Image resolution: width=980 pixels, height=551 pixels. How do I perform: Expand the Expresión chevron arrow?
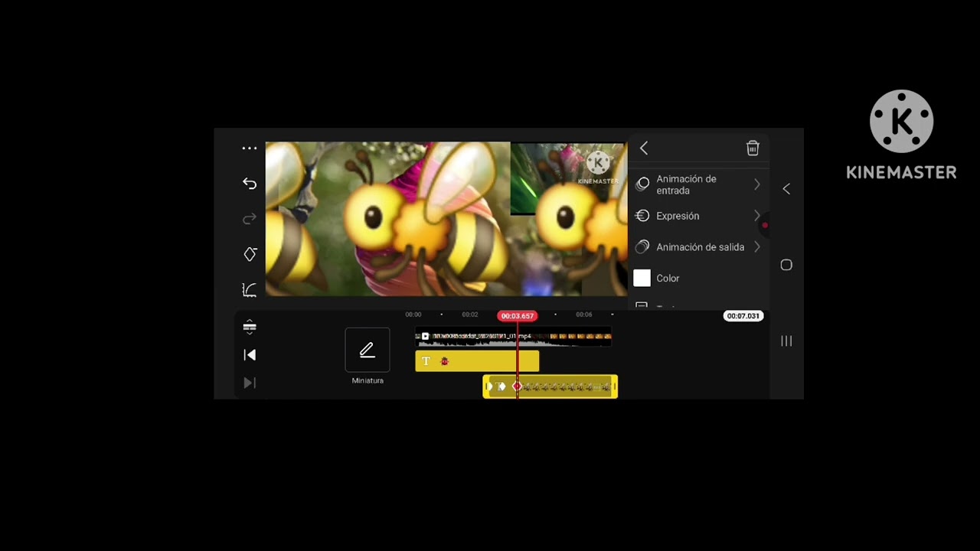pos(756,216)
